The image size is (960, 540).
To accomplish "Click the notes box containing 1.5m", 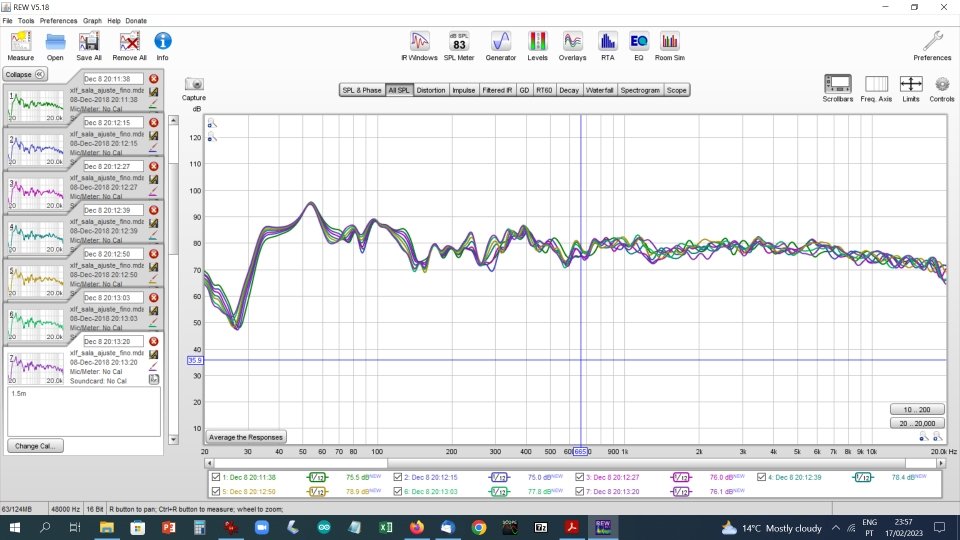I will click(84, 411).
